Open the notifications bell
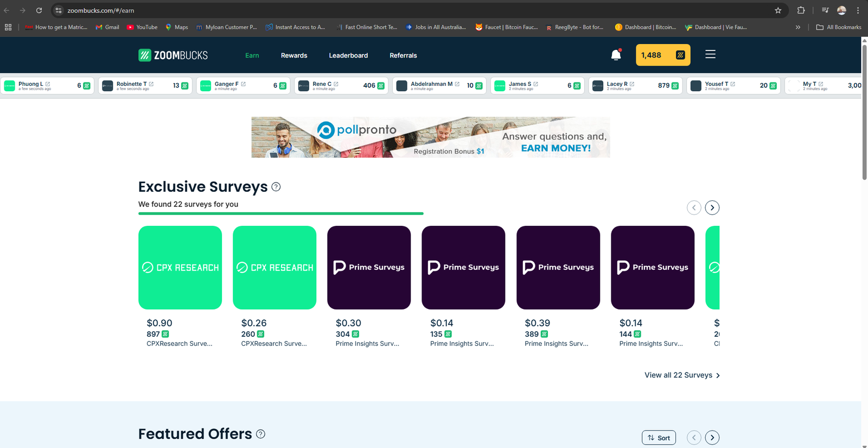868x448 pixels. pyautogui.click(x=616, y=55)
